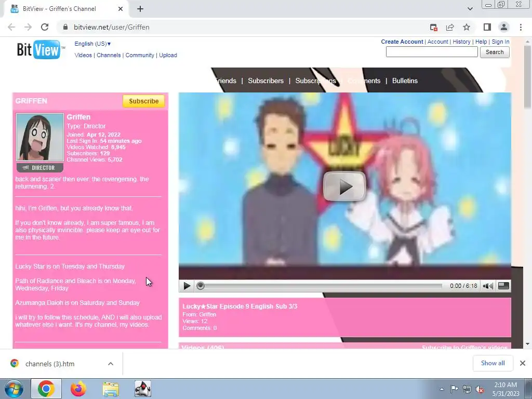This screenshot has width=532, height=399.
Task: Click Sign In
Action: [x=500, y=42]
